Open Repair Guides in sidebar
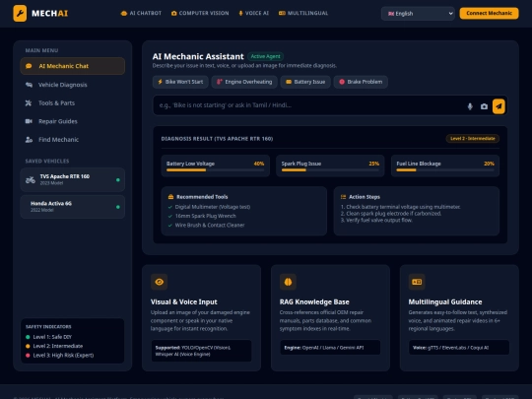The height and width of the screenshot is (399, 532). pyautogui.click(x=73, y=121)
